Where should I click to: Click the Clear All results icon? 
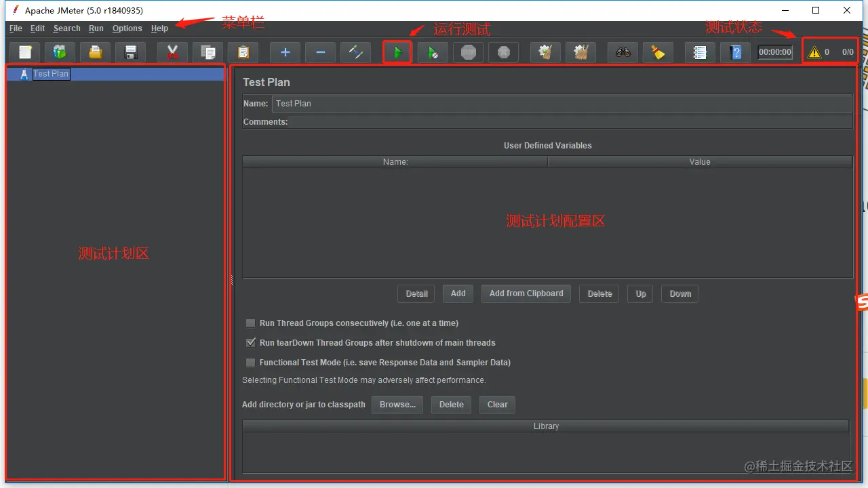580,52
